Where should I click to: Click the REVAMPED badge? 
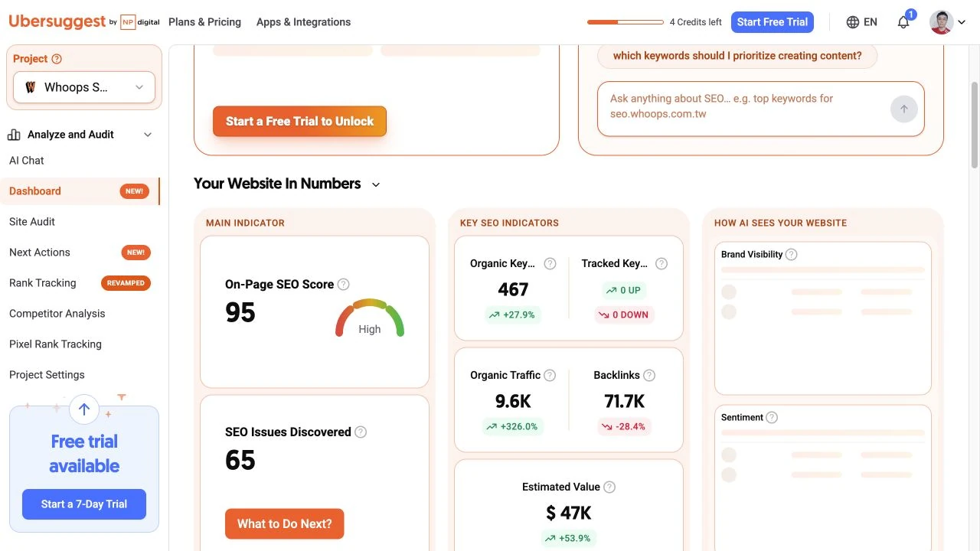pyautogui.click(x=126, y=283)
